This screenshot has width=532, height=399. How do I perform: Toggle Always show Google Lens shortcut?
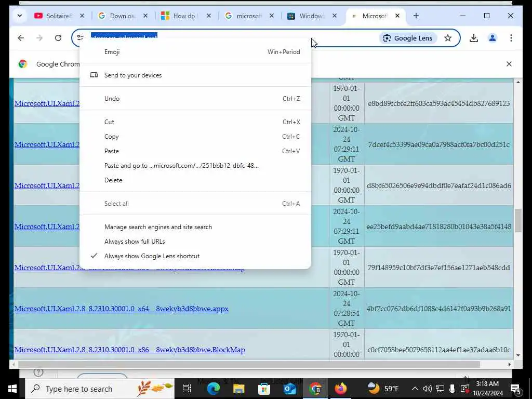click(195, 256)
